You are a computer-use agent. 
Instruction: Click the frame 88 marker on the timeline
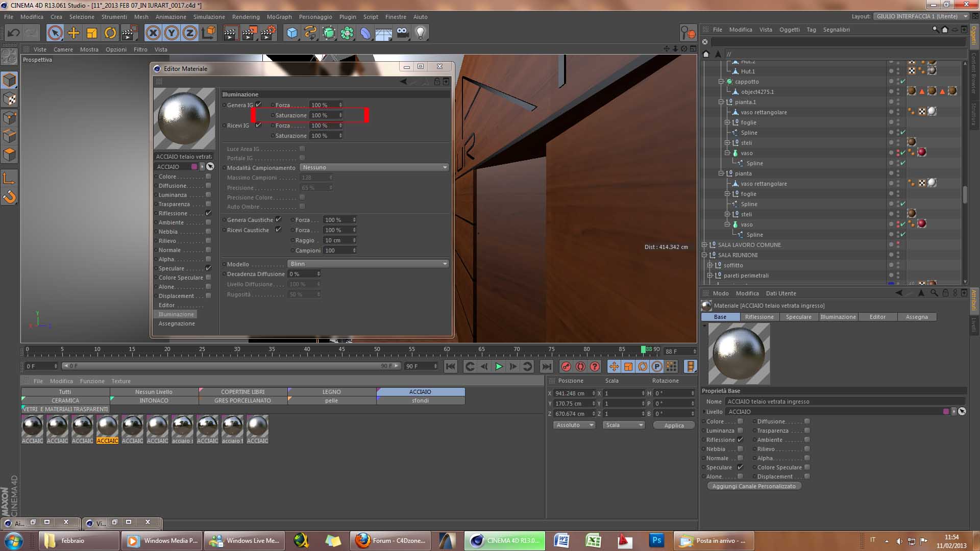coord(644,350)
